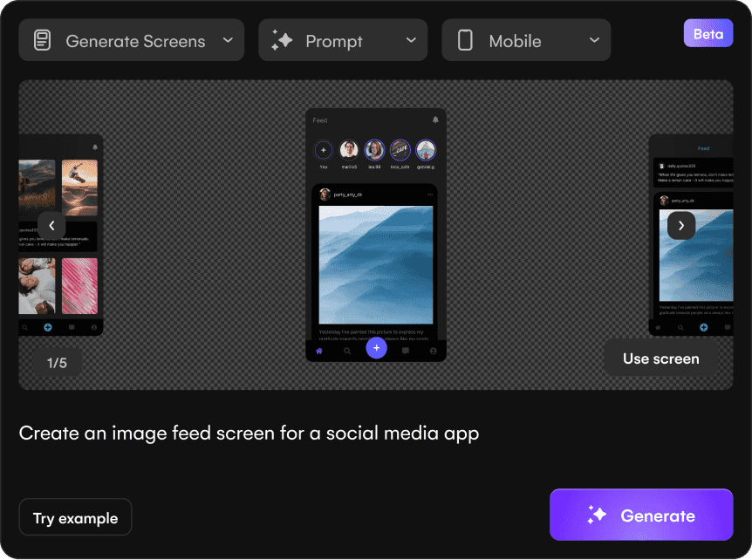Screen dimensions: 752x560
Task: Click the Beta badge
Action: [708, 33]
